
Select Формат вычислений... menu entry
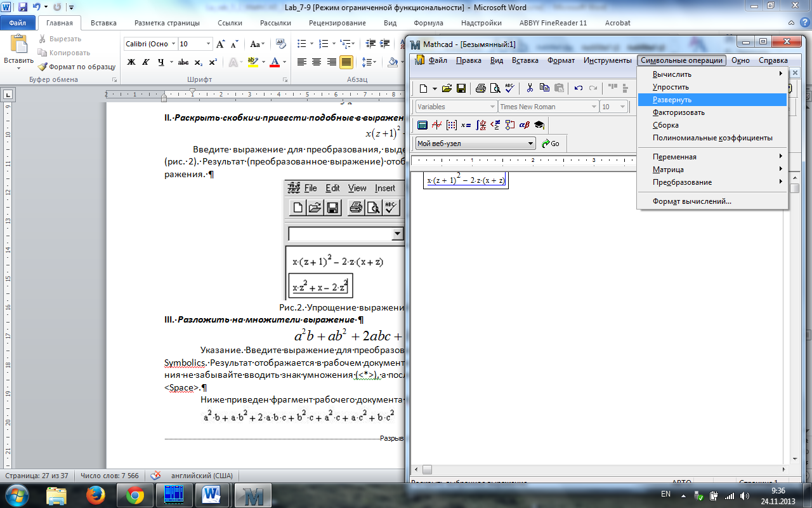712,201
